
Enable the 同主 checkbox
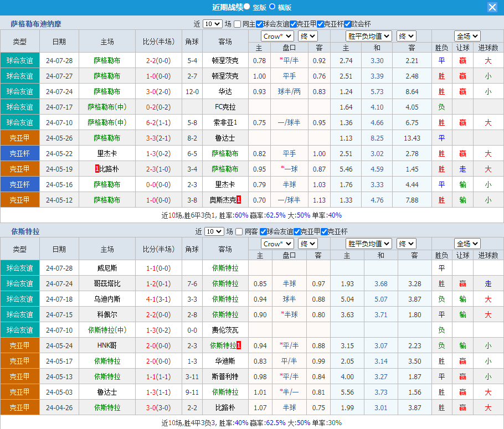pyautogui.click(x=238, y=24)
